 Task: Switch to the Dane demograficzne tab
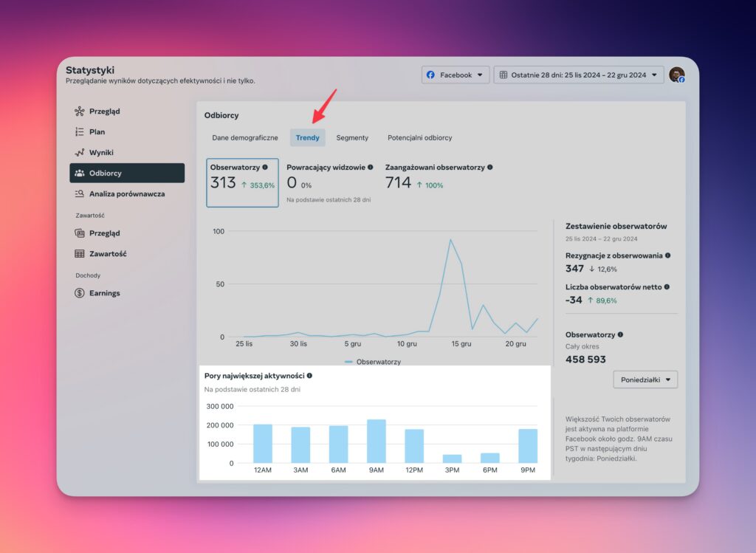click(245, 138)
